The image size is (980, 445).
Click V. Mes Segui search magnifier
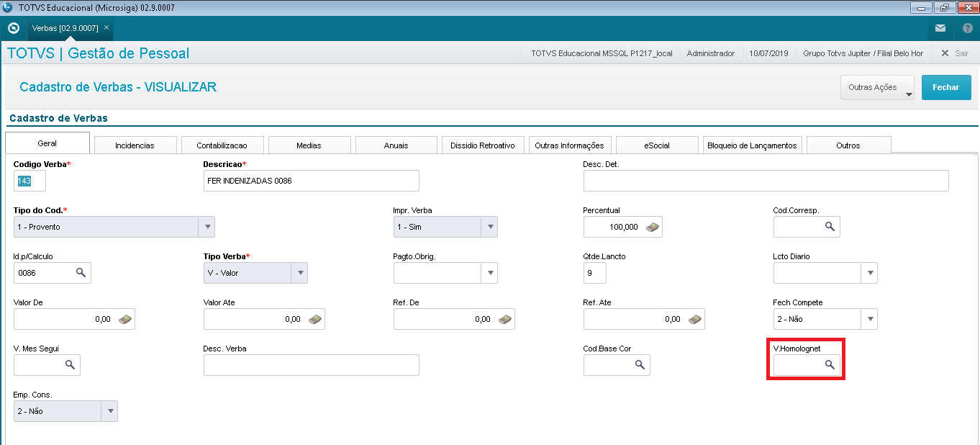point(70,365)
